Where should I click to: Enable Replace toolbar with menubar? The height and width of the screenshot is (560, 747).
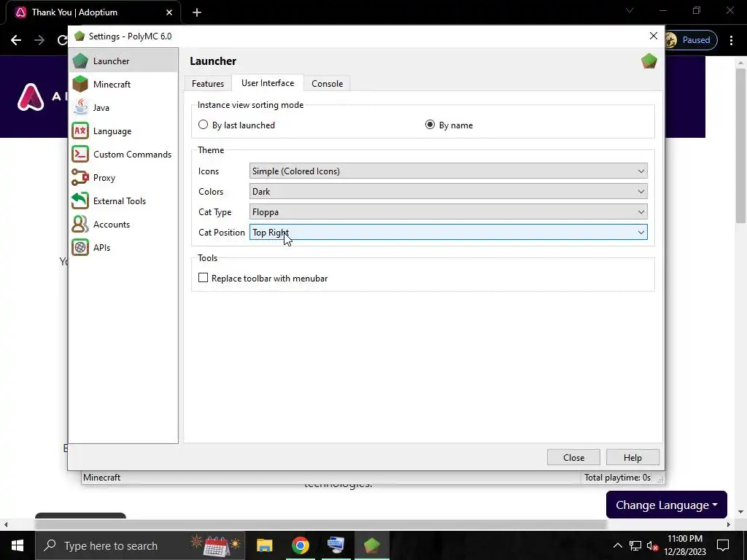263,278
